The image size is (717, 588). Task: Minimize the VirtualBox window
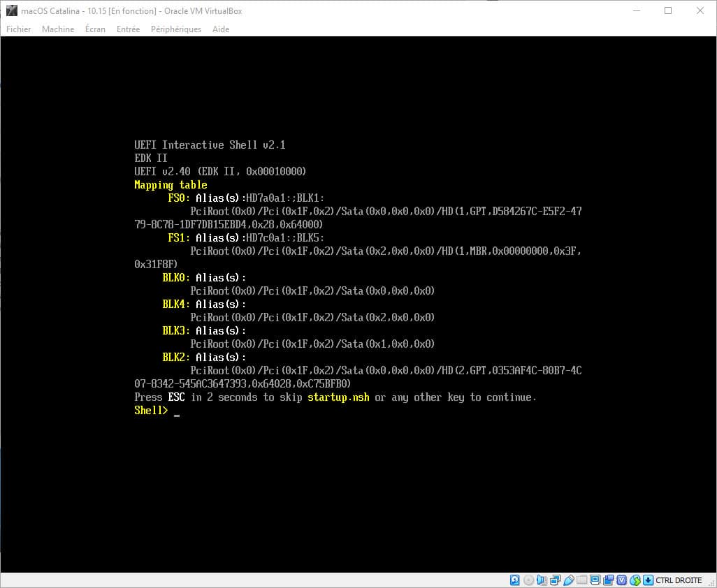[x=637, y=10]
